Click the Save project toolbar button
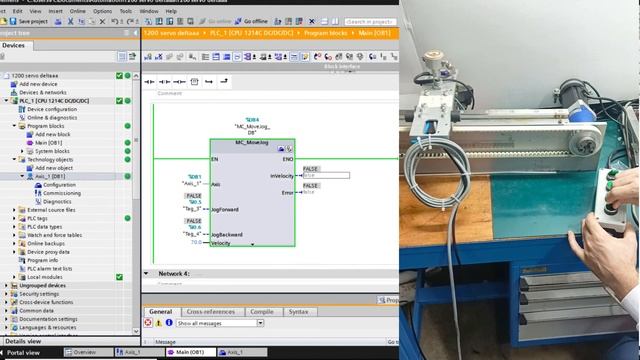The height and width of the screenshot is (360, 640). pos(29,21)
